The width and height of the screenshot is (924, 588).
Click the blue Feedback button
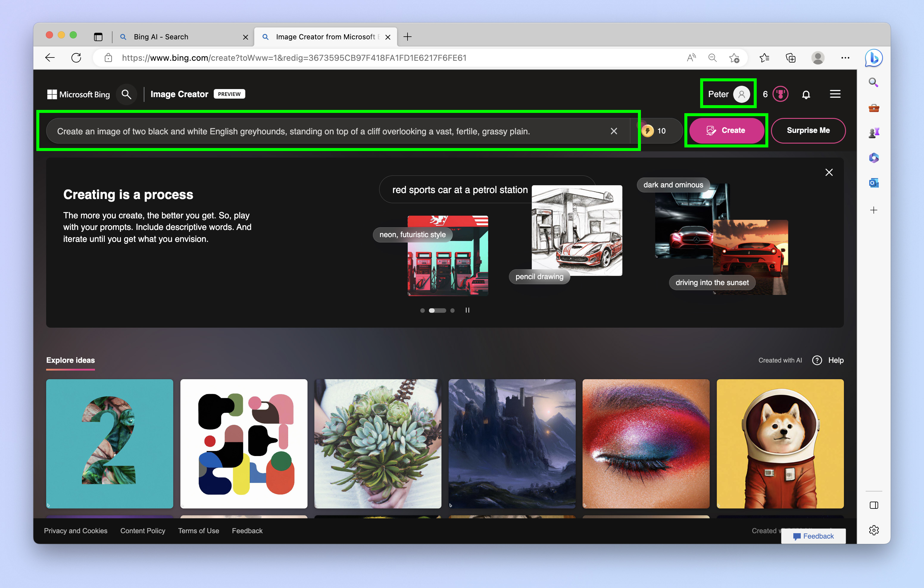tap(814, 536)
